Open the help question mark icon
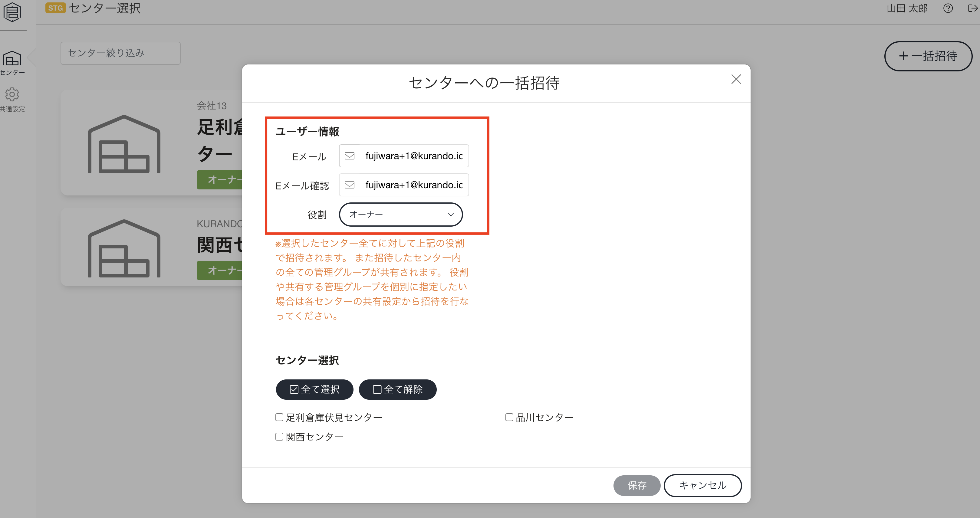The image size is (980, 518). [x=948, y=8]
